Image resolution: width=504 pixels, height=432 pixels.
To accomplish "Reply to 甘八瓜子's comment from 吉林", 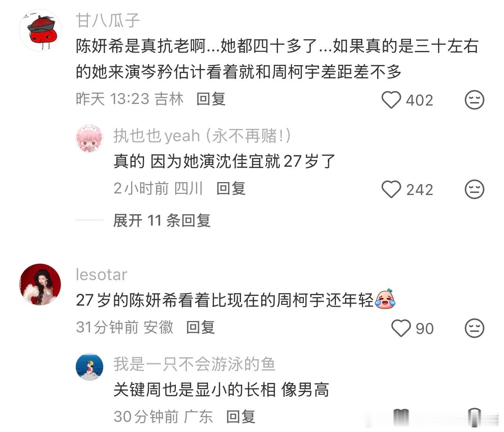I will (211, 99).
